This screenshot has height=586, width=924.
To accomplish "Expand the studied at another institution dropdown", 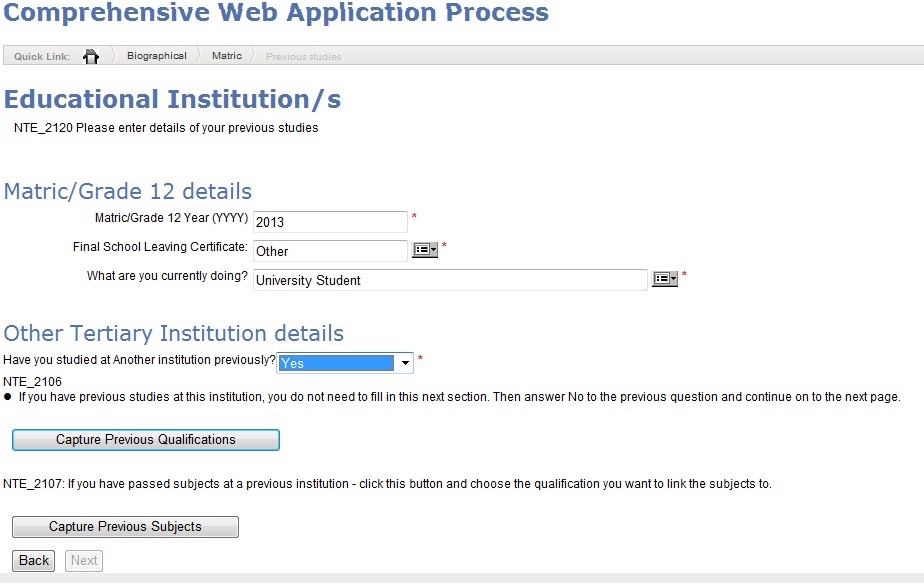I will click(405, 363).
